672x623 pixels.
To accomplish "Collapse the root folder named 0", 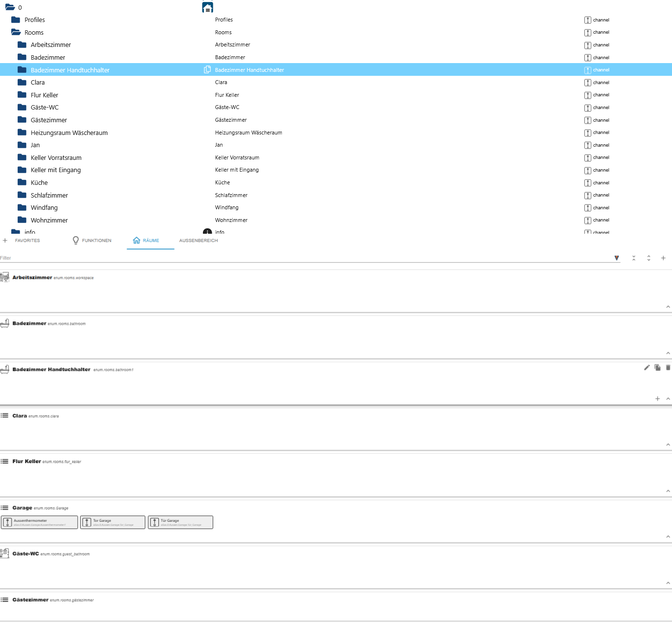I will [x=10, y=7].
